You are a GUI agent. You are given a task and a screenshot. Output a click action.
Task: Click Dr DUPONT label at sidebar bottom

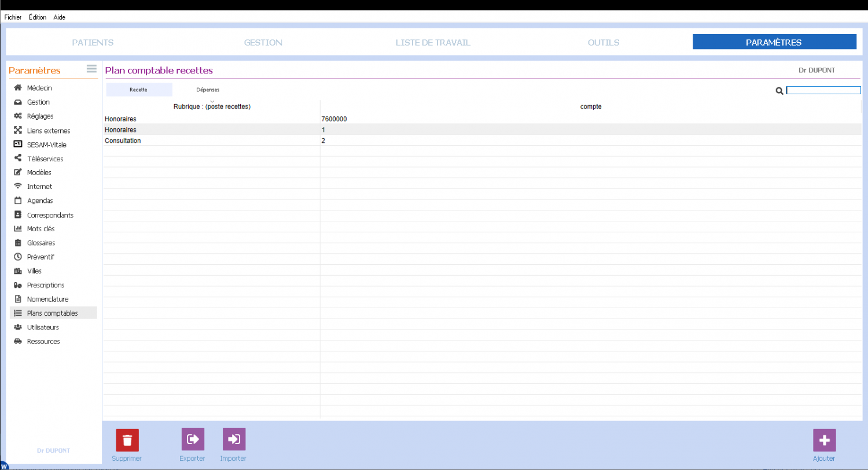pos(53,450)
